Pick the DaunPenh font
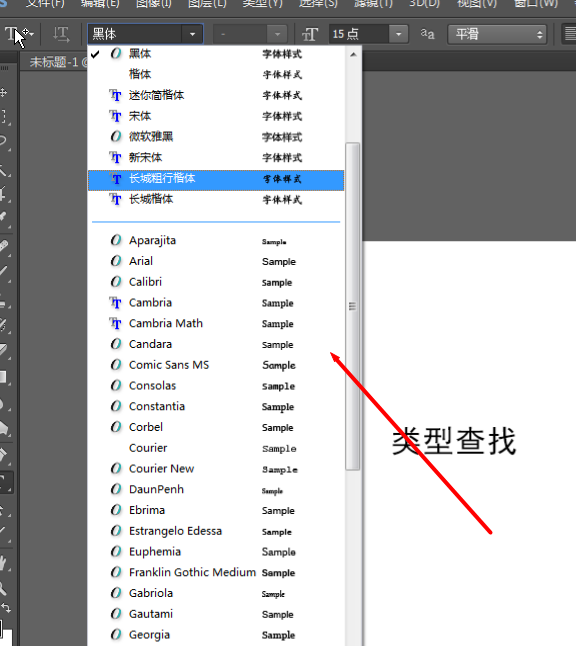Viewport: 576px width, 646px height. (x=216, y=489)
